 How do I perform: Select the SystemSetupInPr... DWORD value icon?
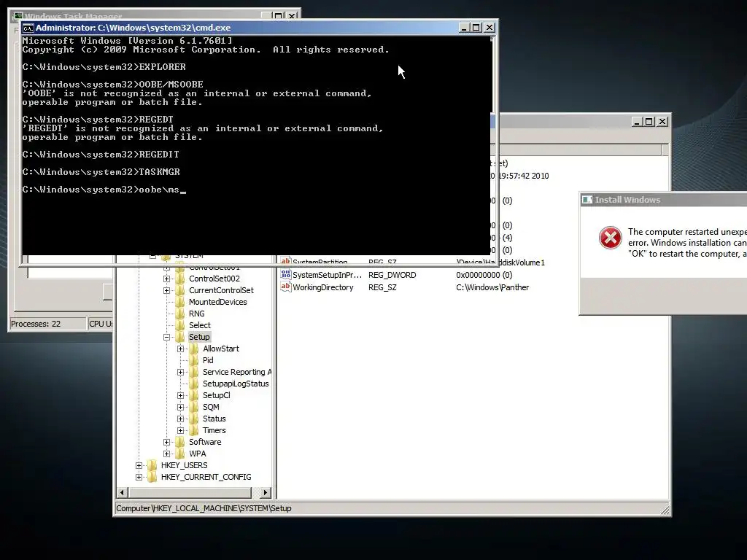[x=286, y=275]
